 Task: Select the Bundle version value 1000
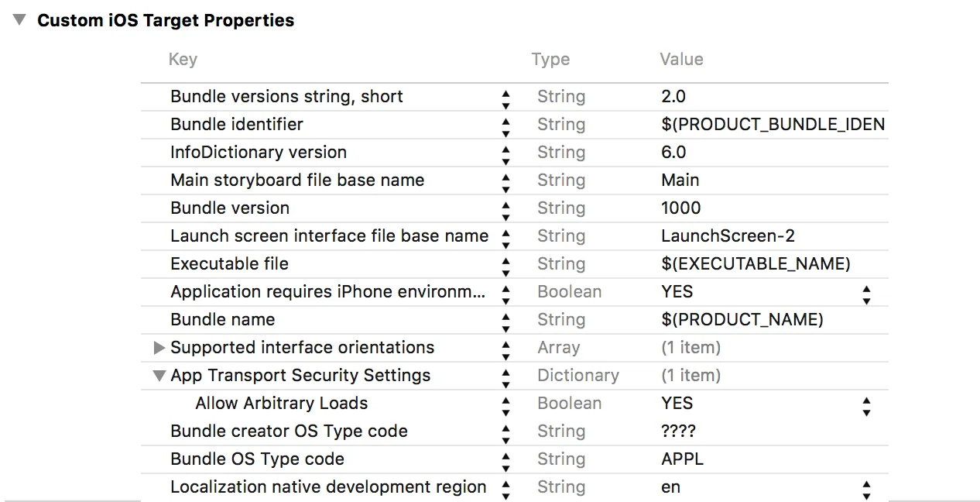pos(681,208)
